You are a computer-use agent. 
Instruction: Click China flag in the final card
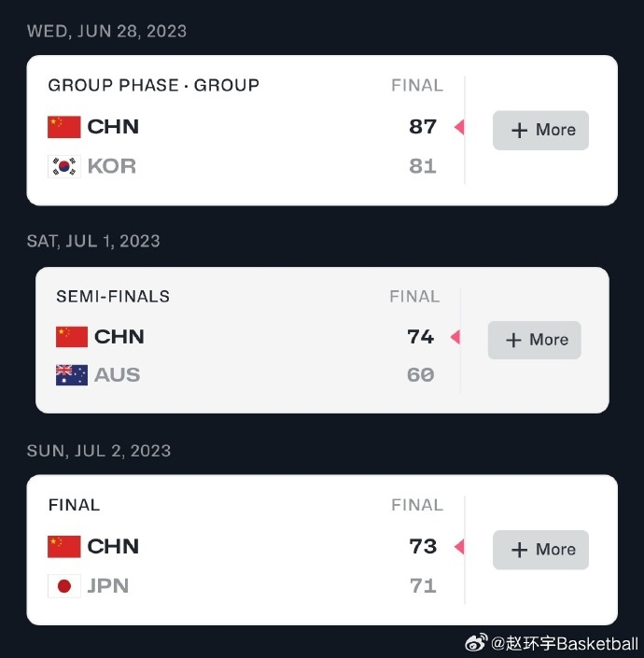pos(64,547)
